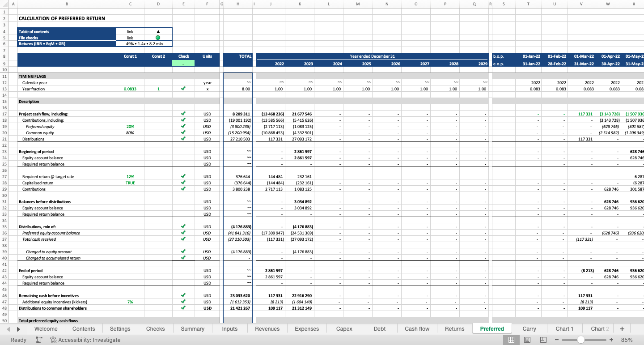644x345 pixels.
Task: Select row 17 header
Action: (x=4, y=114)
